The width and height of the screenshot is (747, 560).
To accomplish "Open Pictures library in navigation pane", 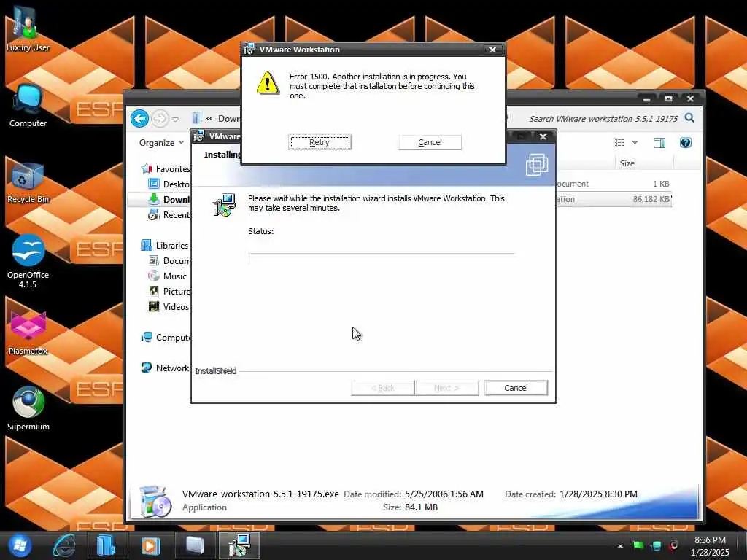I will 169,292.
